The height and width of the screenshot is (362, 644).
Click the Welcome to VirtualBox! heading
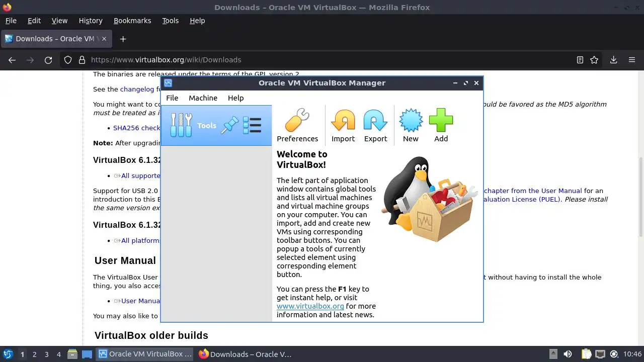(x=302, y=159)
